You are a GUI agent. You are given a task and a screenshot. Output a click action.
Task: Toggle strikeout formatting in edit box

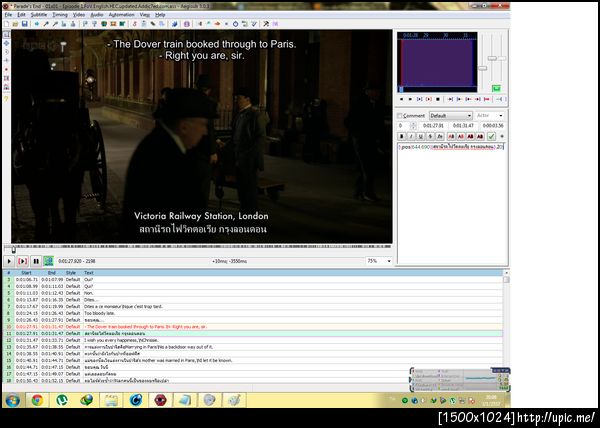click(430, 136)
